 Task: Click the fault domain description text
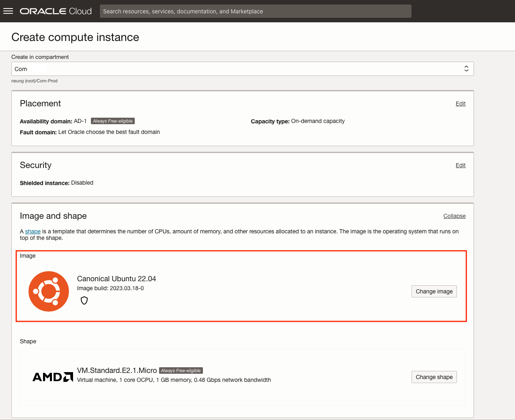pyautogui.click(x=109, y=132)
